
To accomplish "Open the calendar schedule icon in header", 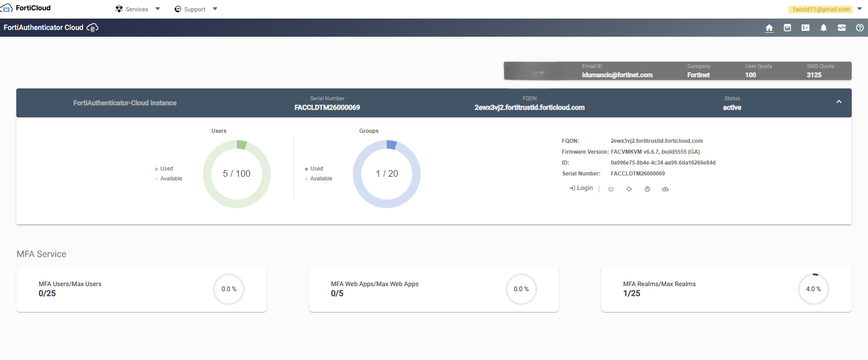I will [787, 28].
